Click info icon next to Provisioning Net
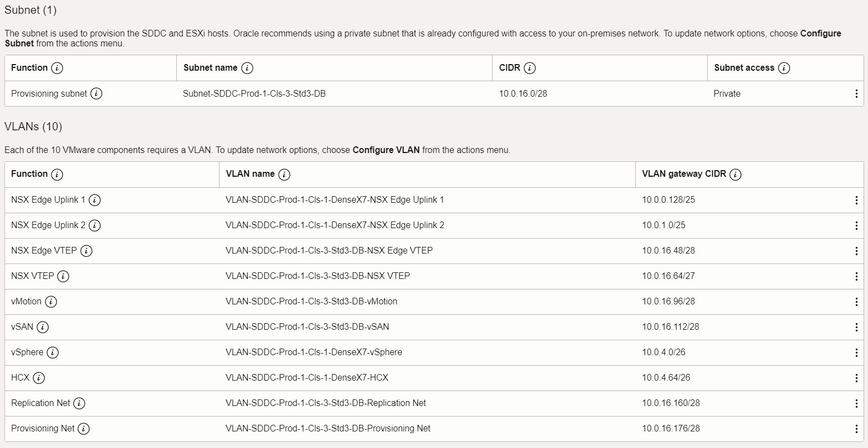 tap(83, 429)
